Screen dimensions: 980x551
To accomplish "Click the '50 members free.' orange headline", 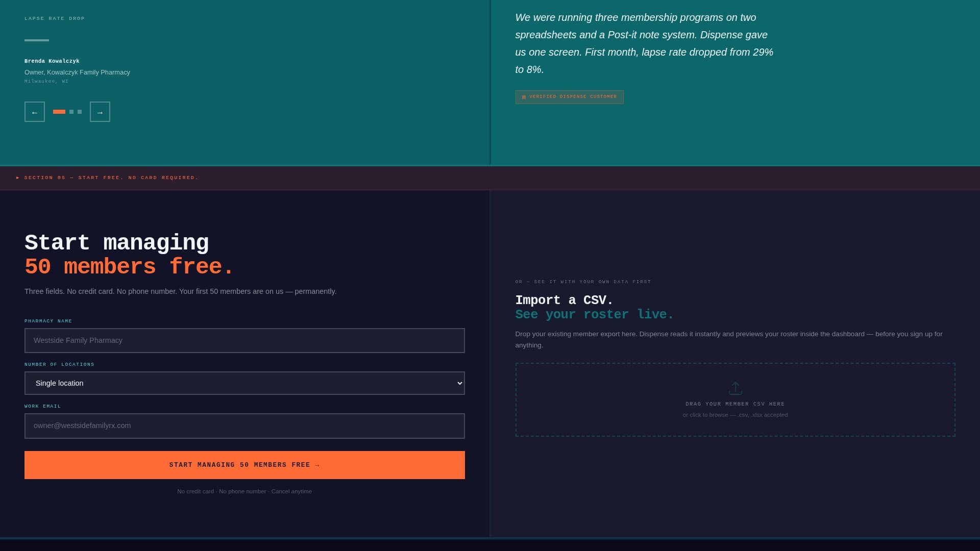I will tap(129, 267).
